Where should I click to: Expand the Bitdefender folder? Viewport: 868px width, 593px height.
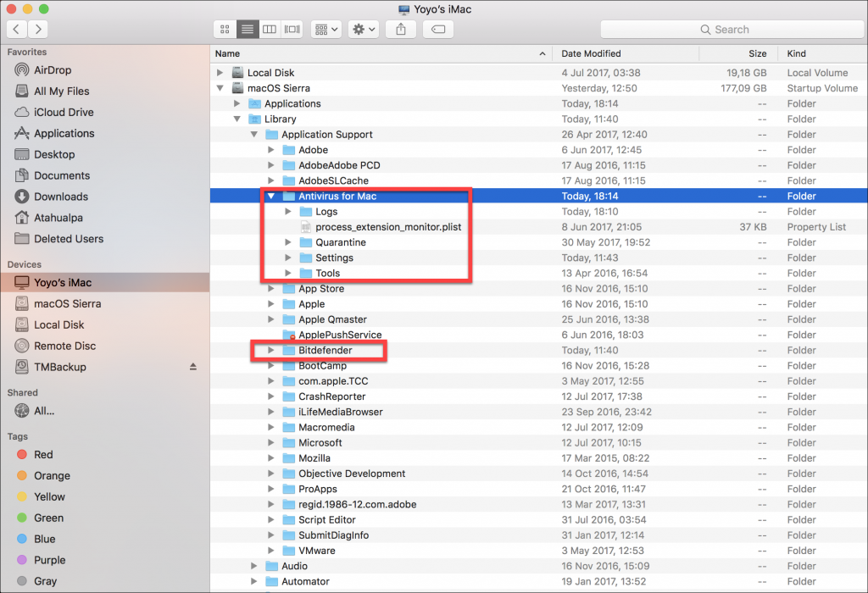(x=270, y=350)
